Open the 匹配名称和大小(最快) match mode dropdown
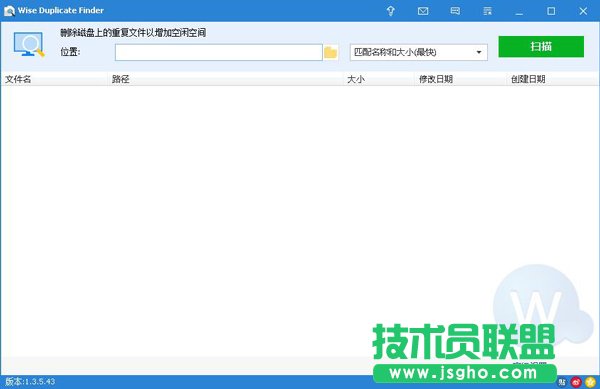The width and height of the screenshot is (600, 389). click(419, 52)
